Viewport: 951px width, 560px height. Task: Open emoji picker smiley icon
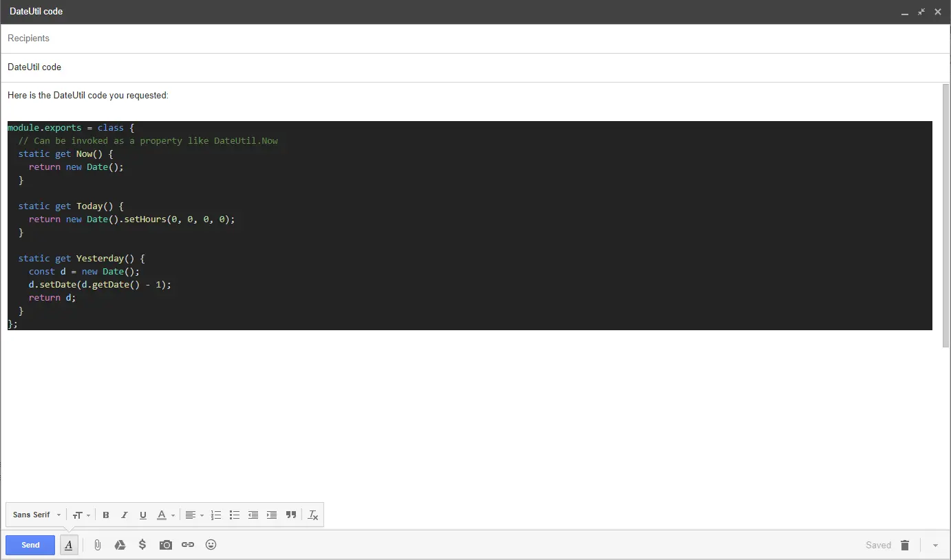point(211,545)
